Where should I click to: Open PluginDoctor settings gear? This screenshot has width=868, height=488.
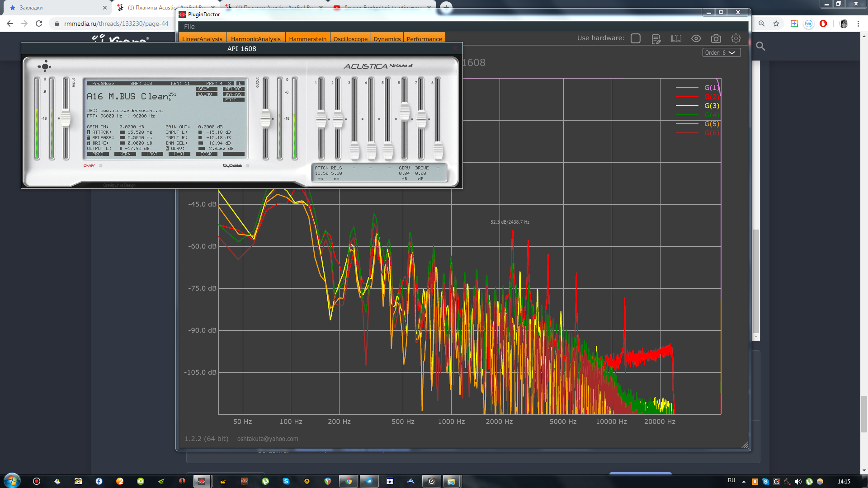[736, 38]
